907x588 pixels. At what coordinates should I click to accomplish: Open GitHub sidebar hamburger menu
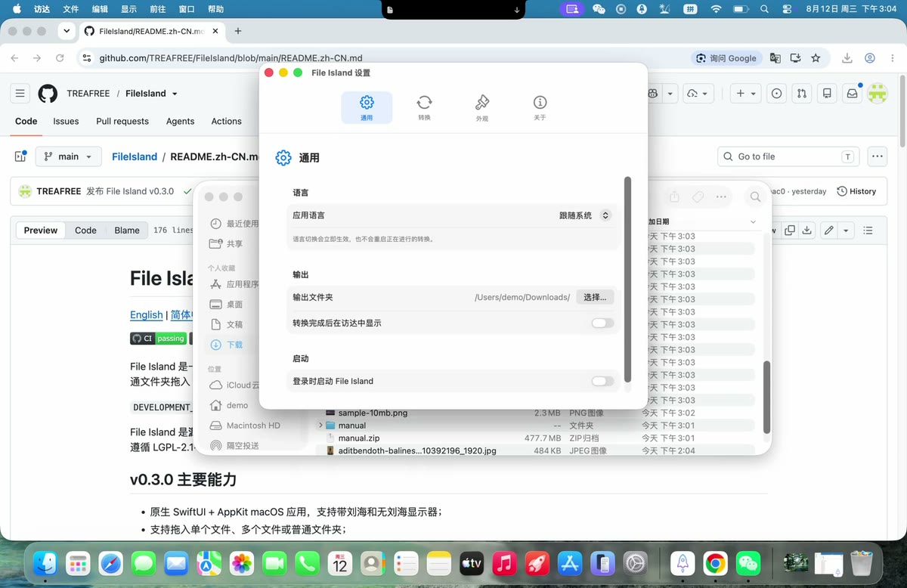[x=20, y=94]
